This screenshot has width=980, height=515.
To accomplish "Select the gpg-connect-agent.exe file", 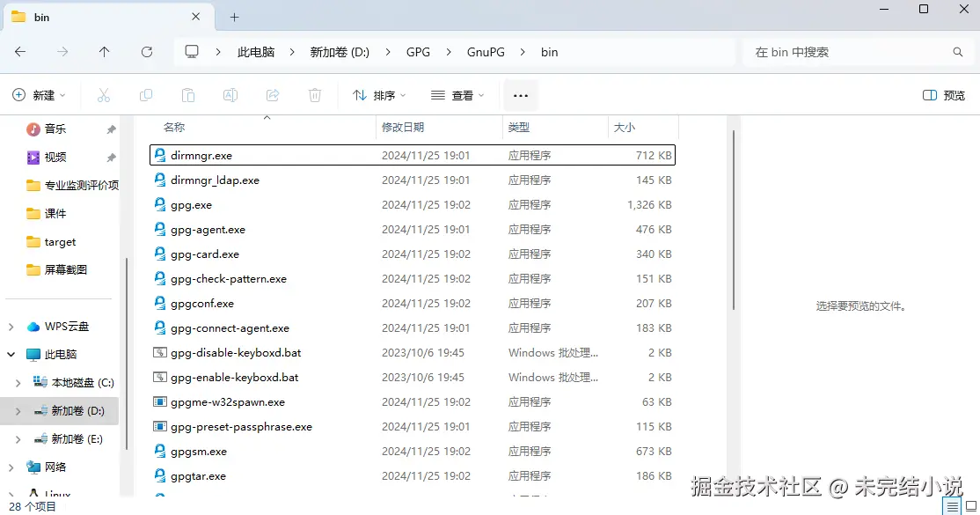I will point(413,327).
